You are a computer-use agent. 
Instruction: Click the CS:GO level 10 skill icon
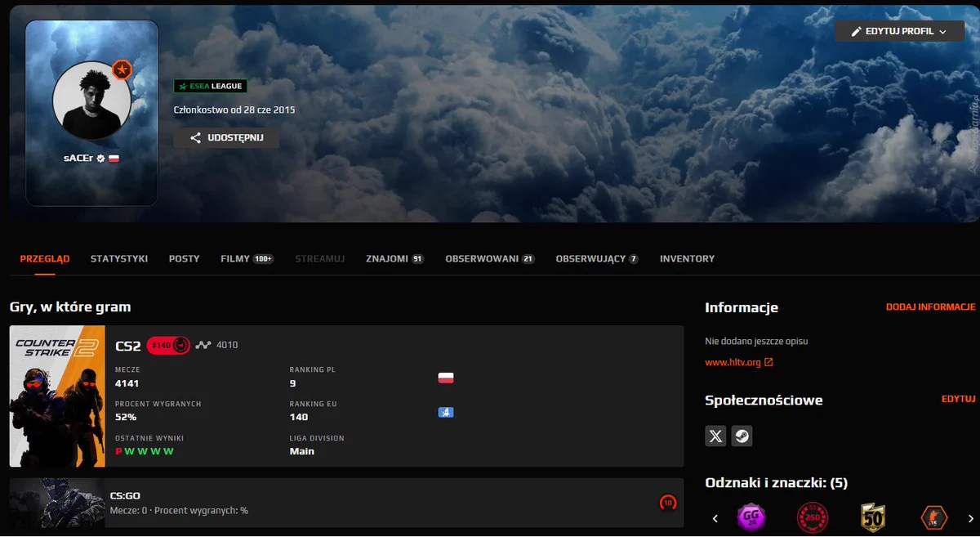668,503
